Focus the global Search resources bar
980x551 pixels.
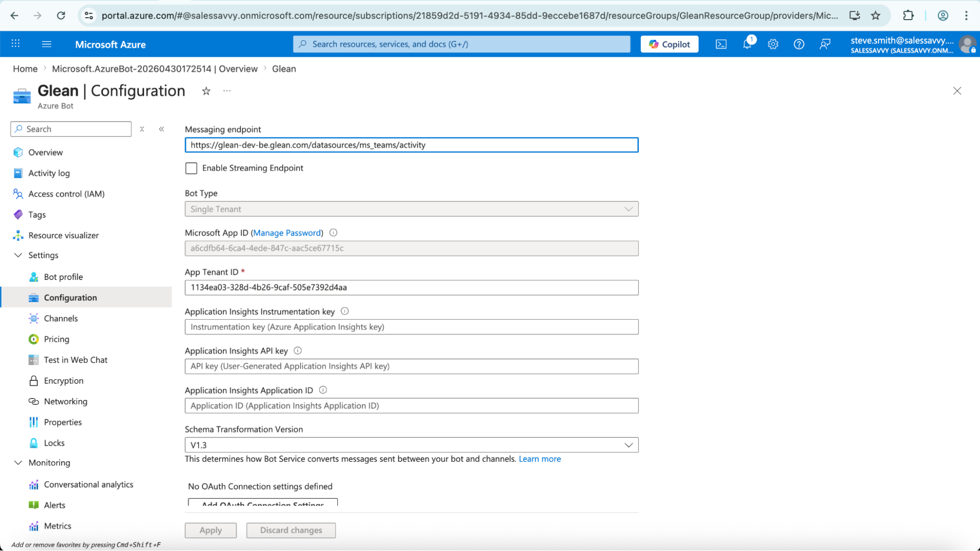point(461,44)
